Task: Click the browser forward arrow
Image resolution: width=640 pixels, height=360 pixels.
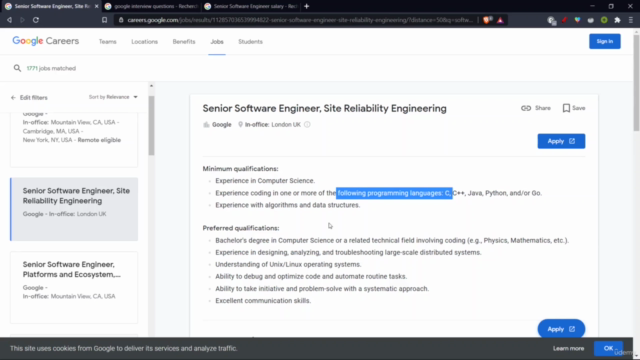Action: pos(22,20)
